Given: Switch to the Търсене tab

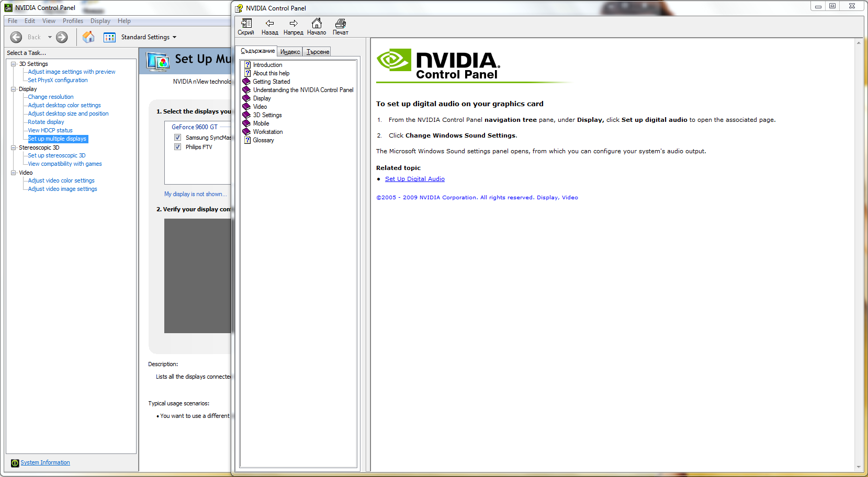Looking at the screenshot, I should 318,52.
